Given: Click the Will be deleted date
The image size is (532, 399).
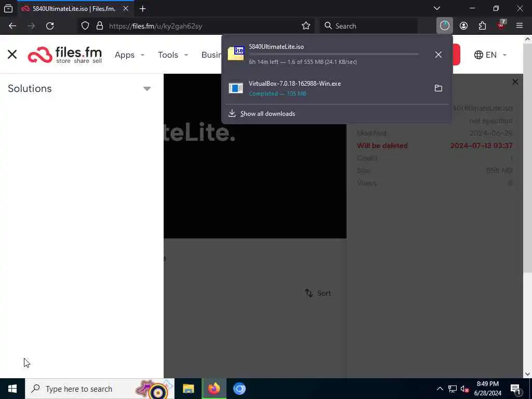Looking at the screenshot, I should tap(481, 145).
